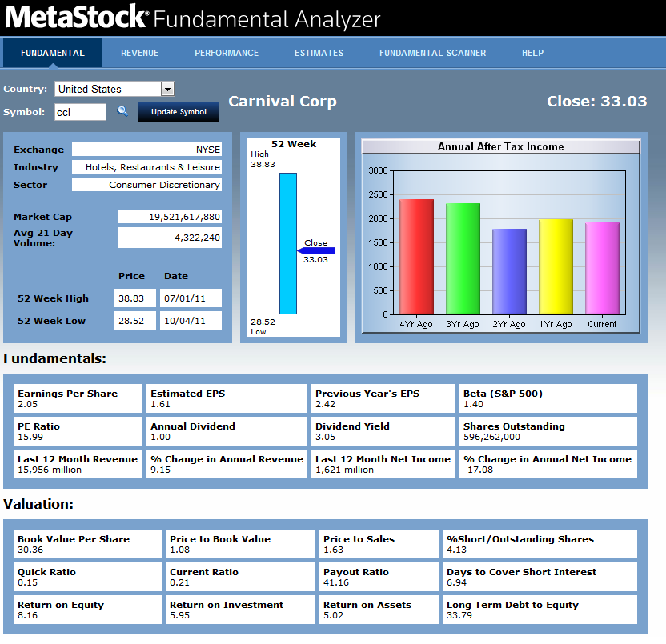Click the 52 Week Low date 10/04/11
Image resolution: width=666 pixels, height=644 pixels.
(191, 321)
